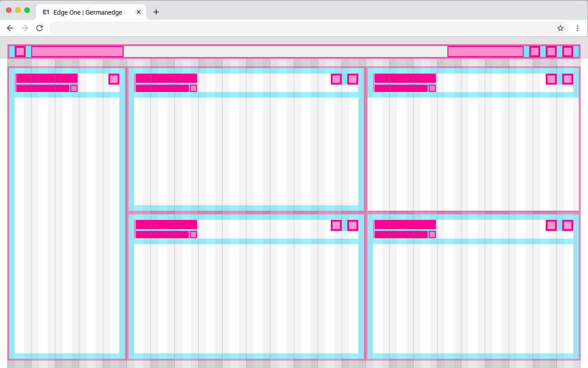Close the Edge One | Germanedge tab
Viewport: 588px width, 368px height.
point(139,12)
